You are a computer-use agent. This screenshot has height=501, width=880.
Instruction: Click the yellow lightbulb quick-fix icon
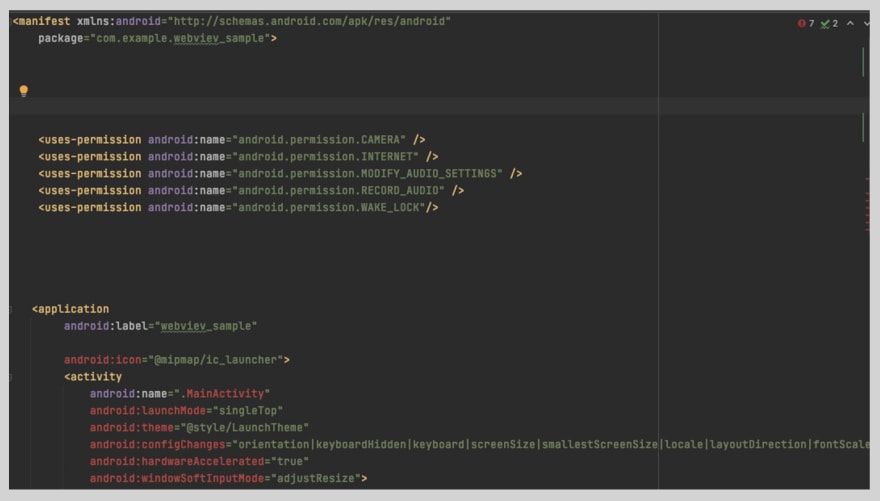[x=24, y=90]
